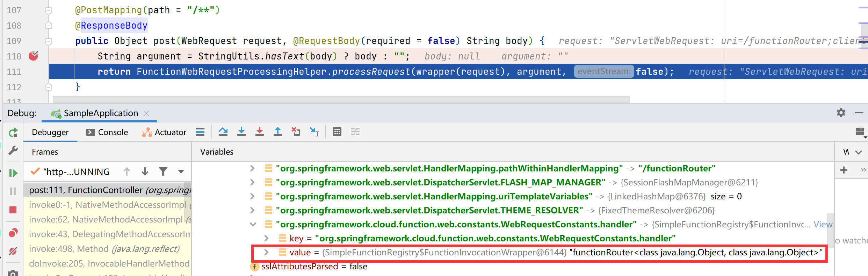View breakpoints via double red circle icon
Screen dimensions: 868x276
tap(13, 233)
